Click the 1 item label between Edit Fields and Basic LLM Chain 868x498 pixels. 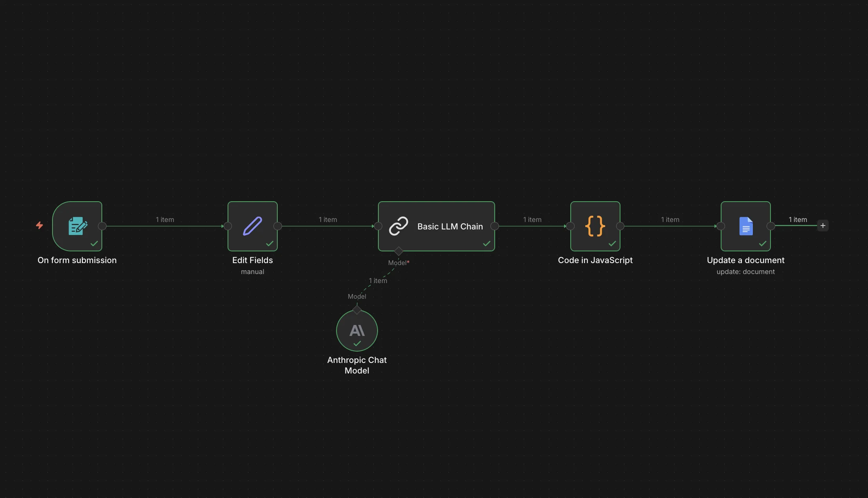pyautogui.click(x=327, y=220)
